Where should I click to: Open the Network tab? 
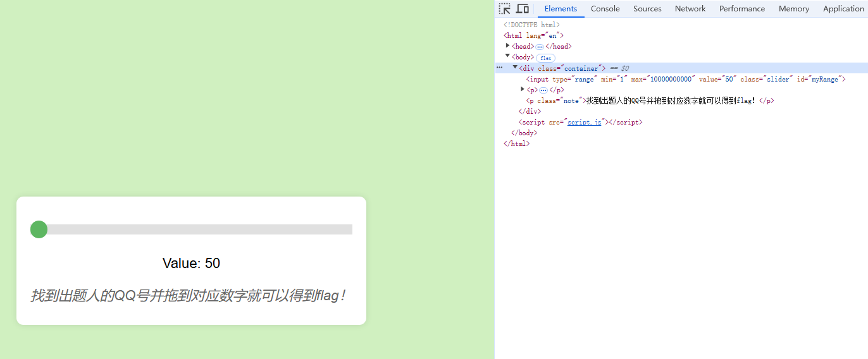point(690,9)
